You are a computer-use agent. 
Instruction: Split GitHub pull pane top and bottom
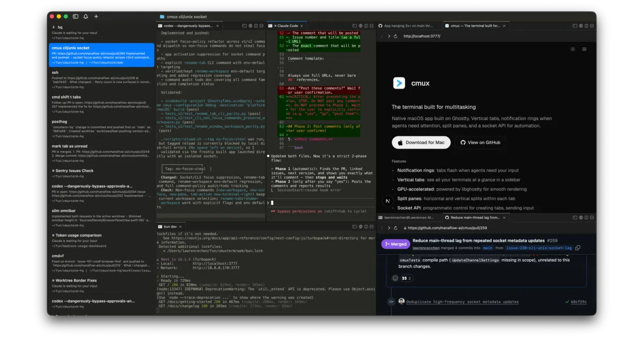(592, 217)
